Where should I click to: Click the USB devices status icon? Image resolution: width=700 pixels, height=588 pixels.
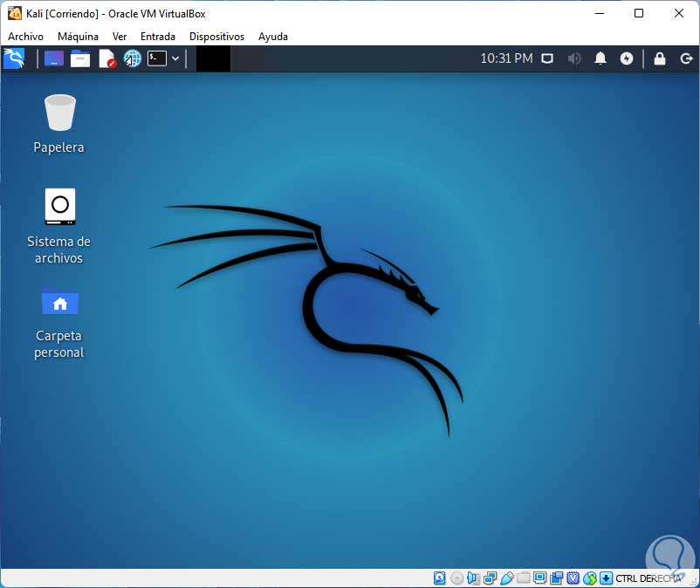tap(507, 578)
